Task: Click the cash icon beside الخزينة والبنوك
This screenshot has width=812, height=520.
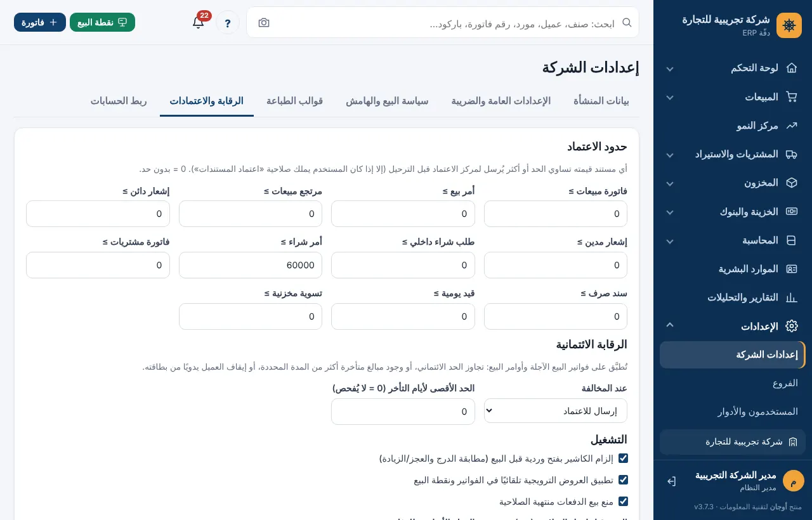Action: 791,212
